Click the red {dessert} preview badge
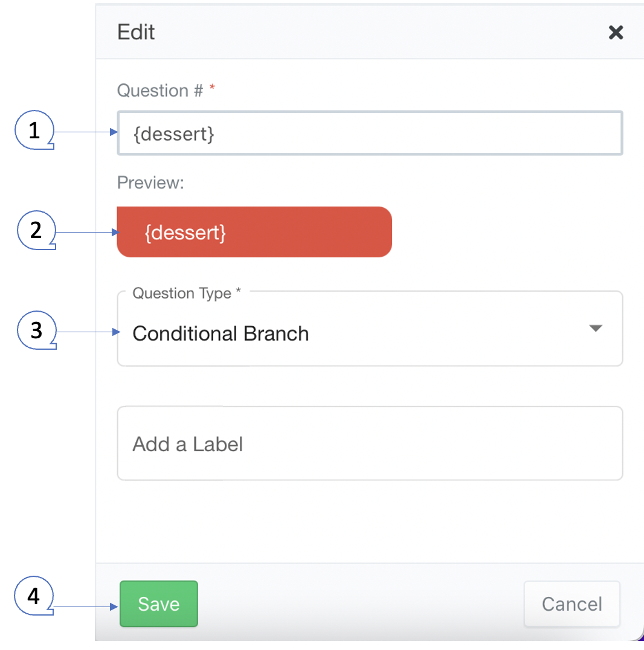 tap(254, 231)
